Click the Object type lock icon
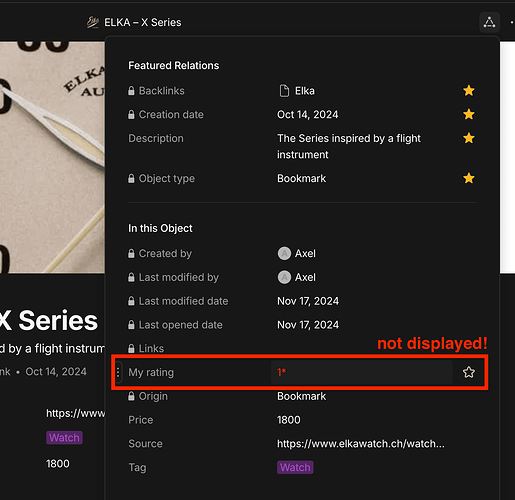The image size is (515, 500). (131, 178)
